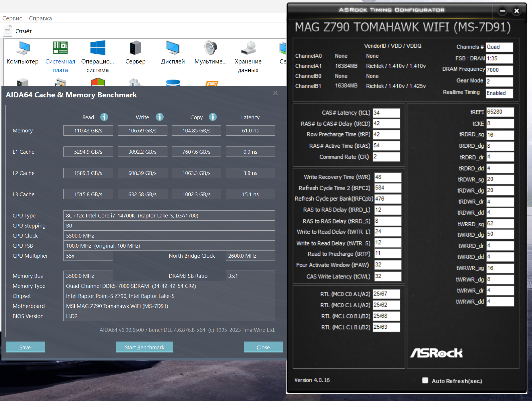
Task: Open the Справка menu
Action: tap(40, 18)
